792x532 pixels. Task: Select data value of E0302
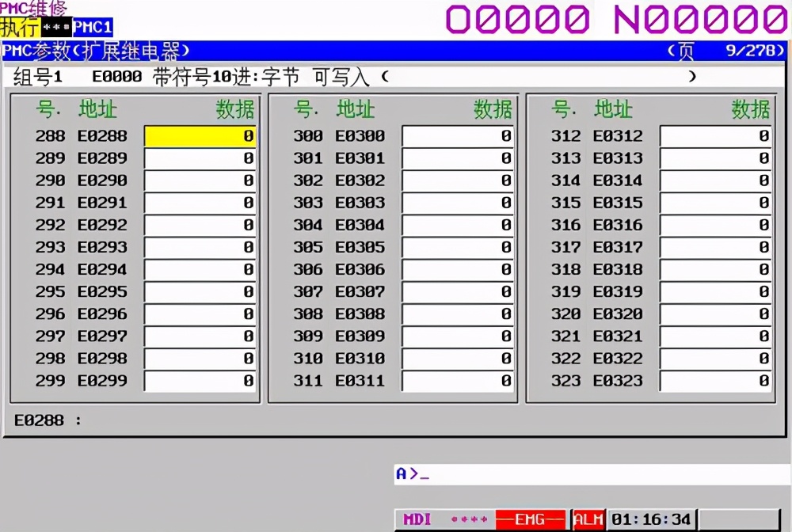point(458,180)
